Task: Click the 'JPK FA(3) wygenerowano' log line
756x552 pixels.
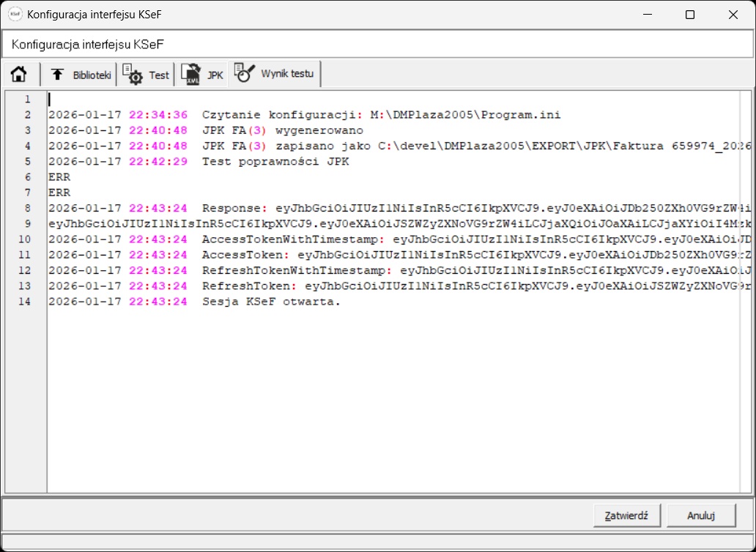Action: point(206,130)
